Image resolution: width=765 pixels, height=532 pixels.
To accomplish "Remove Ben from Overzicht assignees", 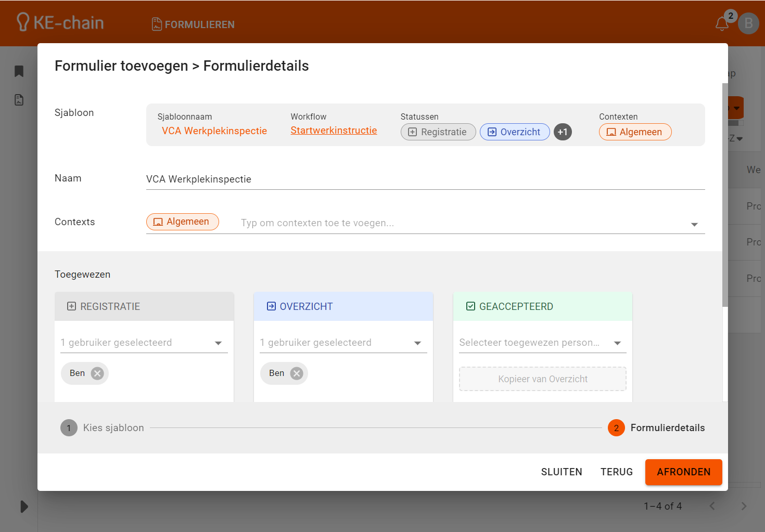I will [x=297, y=373].
